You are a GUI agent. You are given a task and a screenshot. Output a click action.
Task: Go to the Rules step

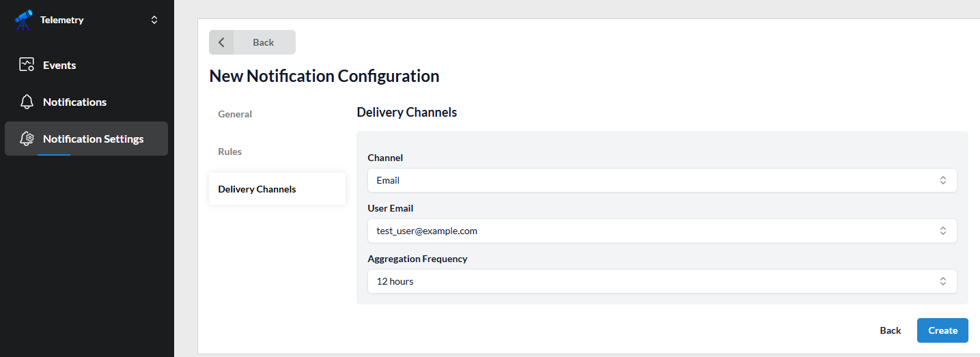click(x=230, y=152)
